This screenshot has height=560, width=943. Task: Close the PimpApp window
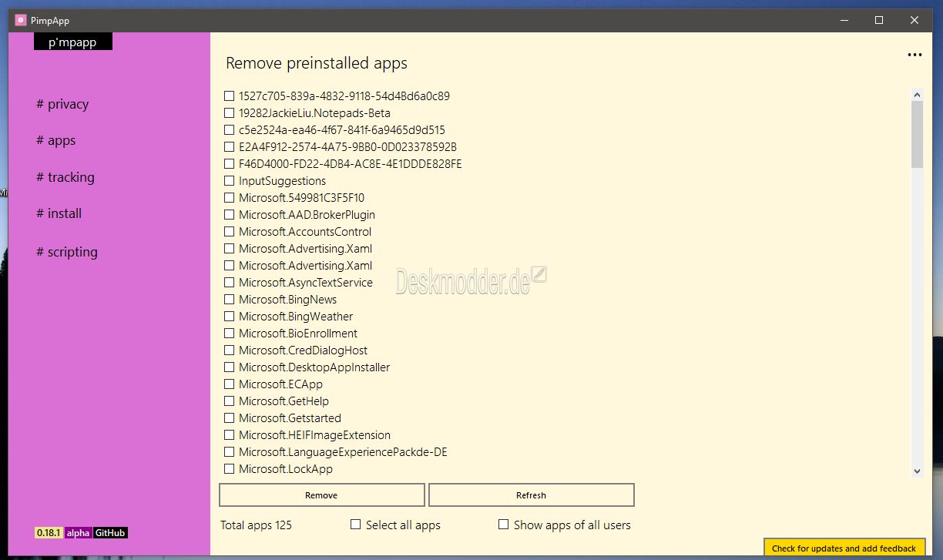coord(914,20)
